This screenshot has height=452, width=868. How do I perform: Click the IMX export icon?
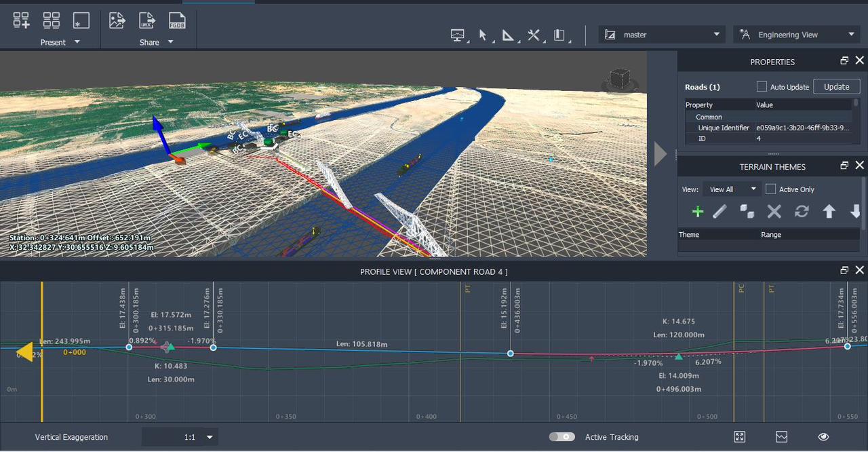click(146, 20)
